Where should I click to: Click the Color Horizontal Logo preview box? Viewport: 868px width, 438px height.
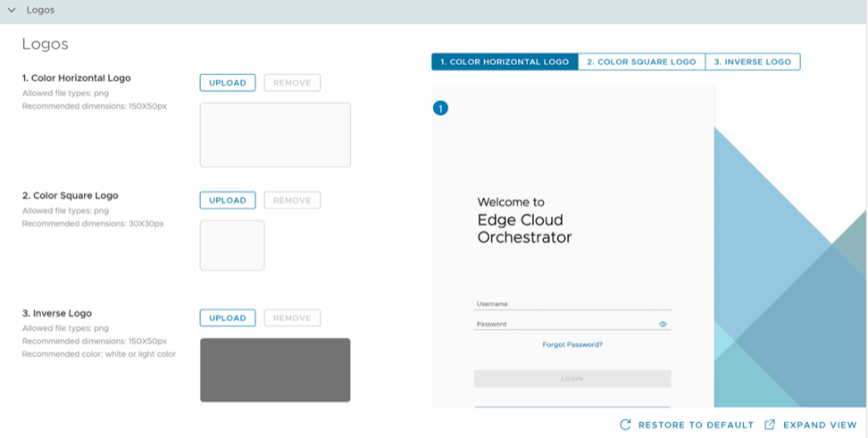coord(275,135)
